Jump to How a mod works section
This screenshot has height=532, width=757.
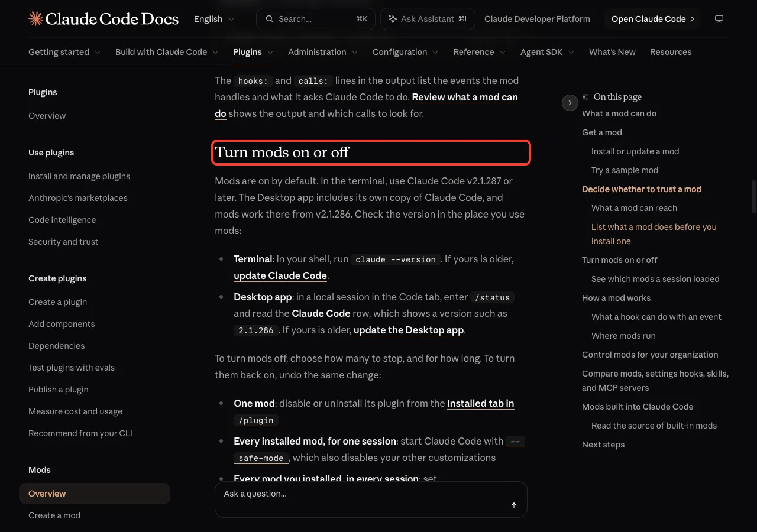[x=616, y=298]
